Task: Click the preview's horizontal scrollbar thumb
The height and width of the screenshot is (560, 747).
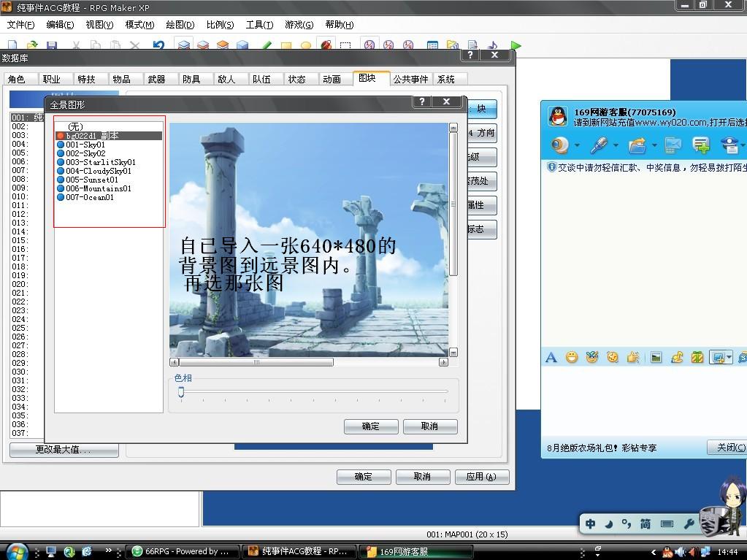Action: point(256,362)
